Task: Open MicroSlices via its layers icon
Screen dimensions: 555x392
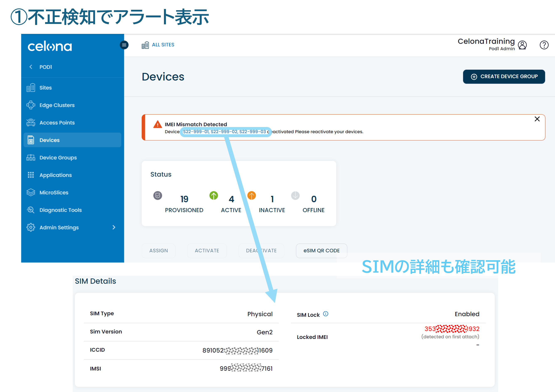Action: (31, 192)
